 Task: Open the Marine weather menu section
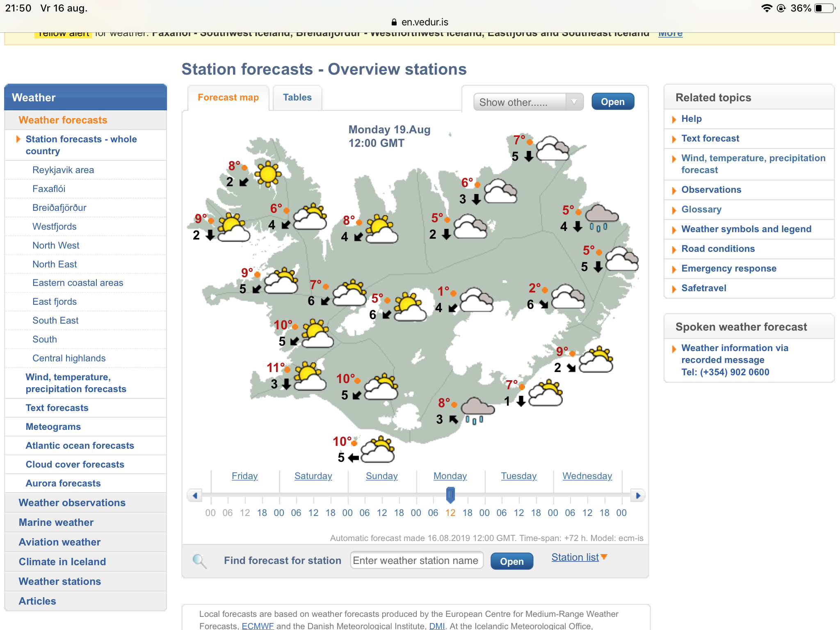[x=56, y=523]
